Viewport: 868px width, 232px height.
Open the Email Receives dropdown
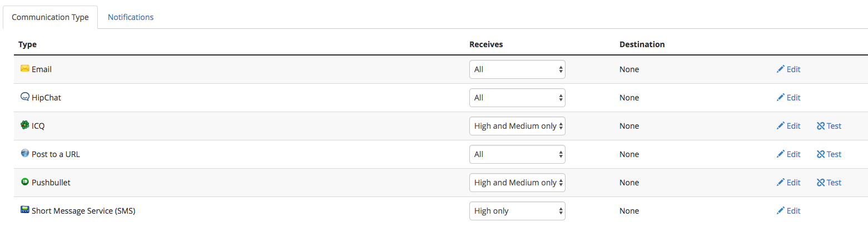coord(517,69)
